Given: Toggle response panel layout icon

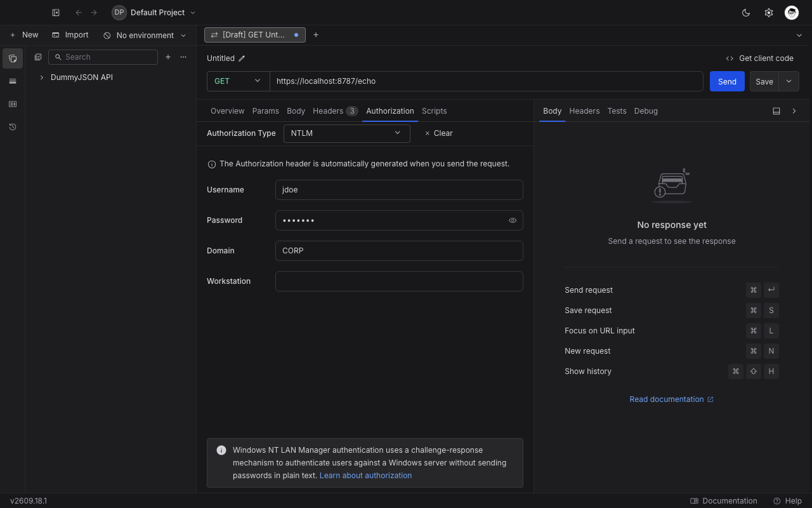Looking at the screenshot, I should point(776,111).
